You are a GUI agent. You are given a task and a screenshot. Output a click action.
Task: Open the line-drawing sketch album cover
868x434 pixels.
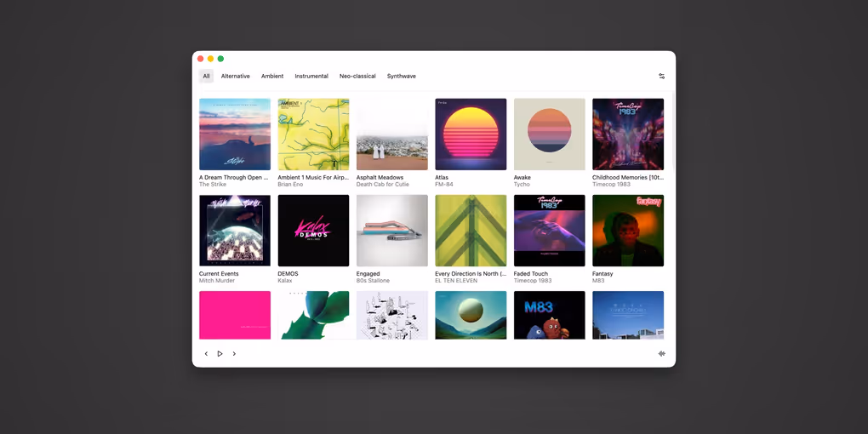392,315
